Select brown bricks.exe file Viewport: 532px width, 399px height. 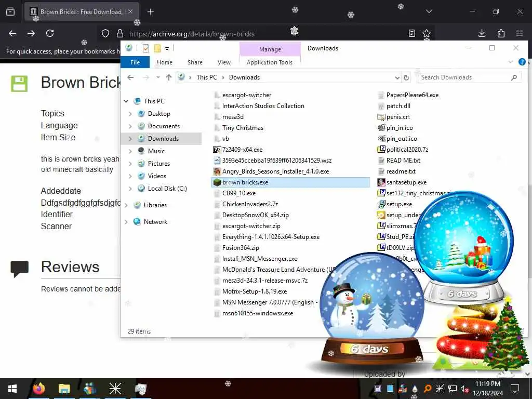(290, 182)
